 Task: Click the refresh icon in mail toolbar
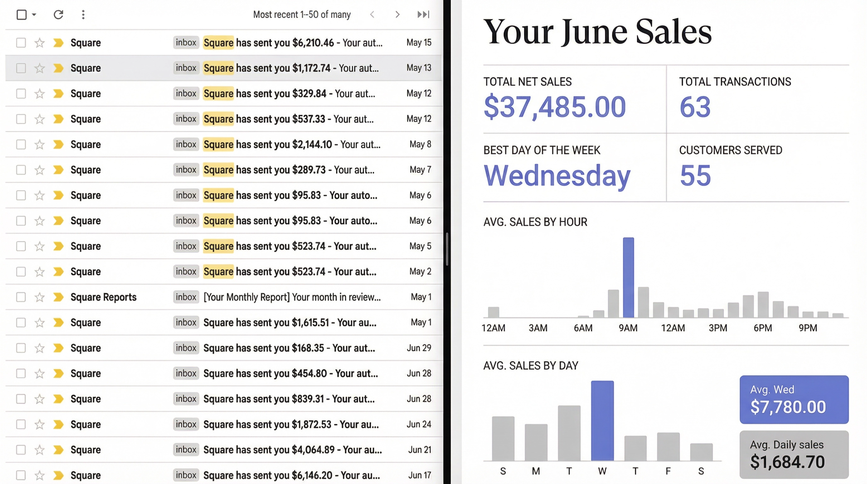[x=58, y=14]
